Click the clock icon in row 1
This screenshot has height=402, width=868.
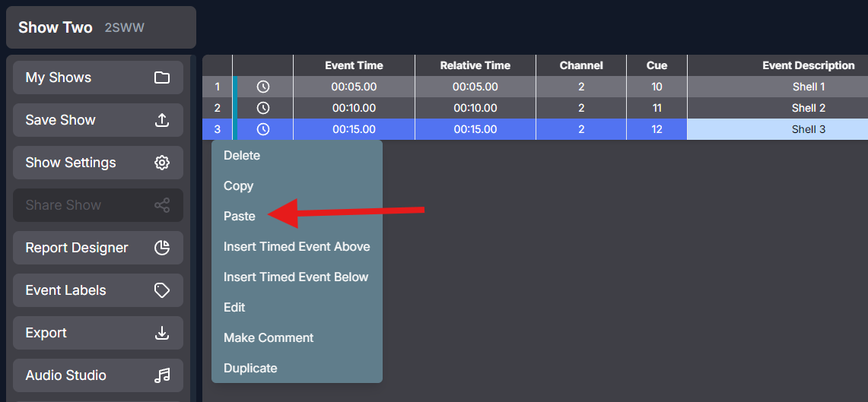coord(263,87)
